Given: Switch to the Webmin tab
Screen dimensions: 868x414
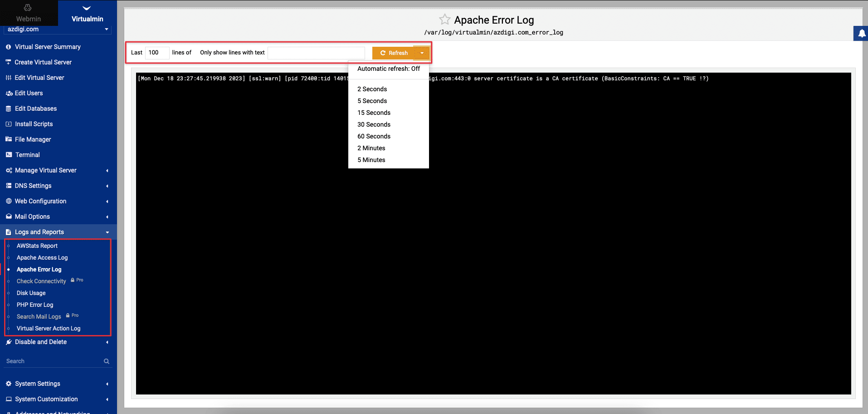Looking at the screenshot, I should pos(29,13).
